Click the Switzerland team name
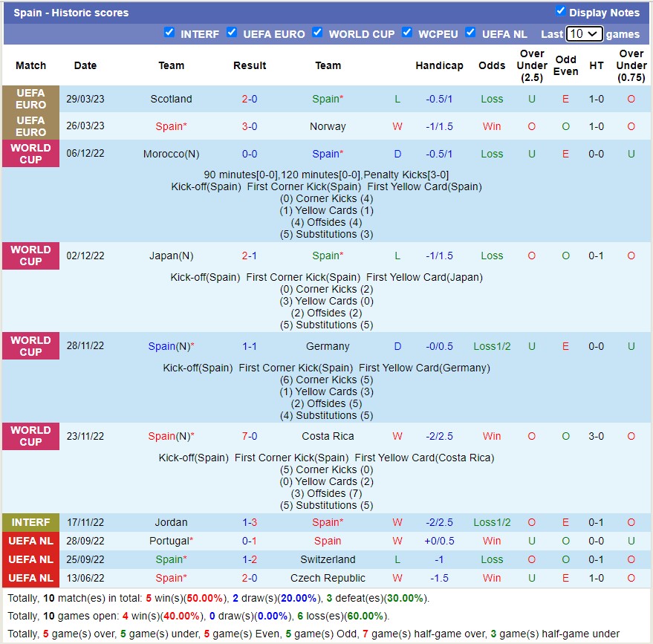The width and height of the screenshot is (653, 644). point(328,559)
